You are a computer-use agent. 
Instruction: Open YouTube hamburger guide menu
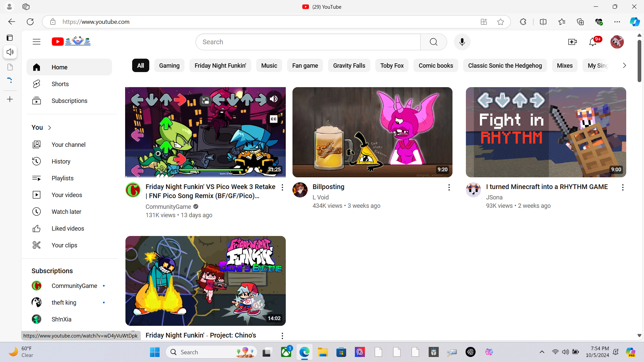coord(37,42)
